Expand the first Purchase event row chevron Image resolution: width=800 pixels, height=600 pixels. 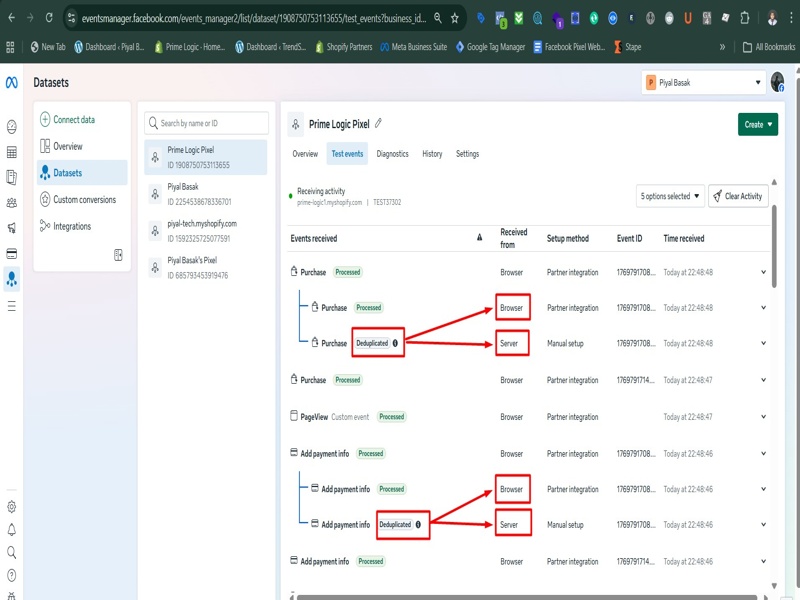point(763,272)
